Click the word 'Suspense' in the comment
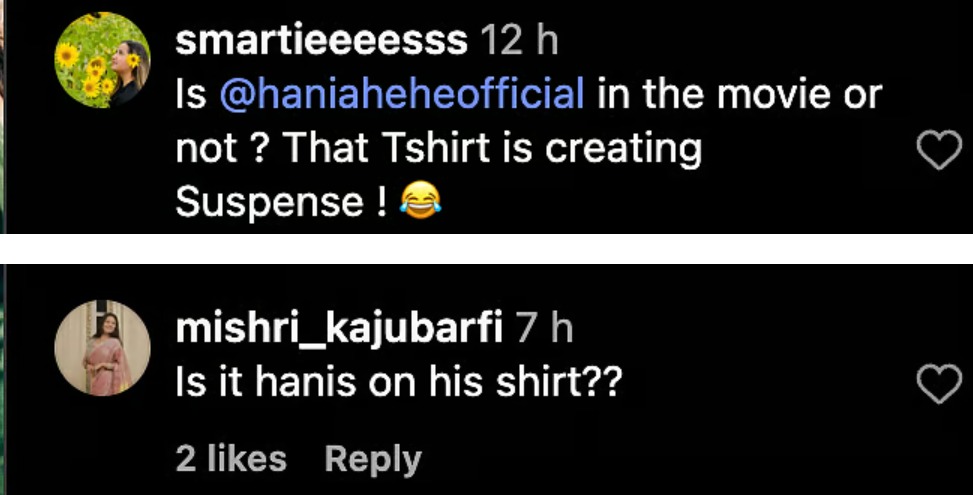The width and height of the screenshot is (973, 495). (x=269, y=203)
